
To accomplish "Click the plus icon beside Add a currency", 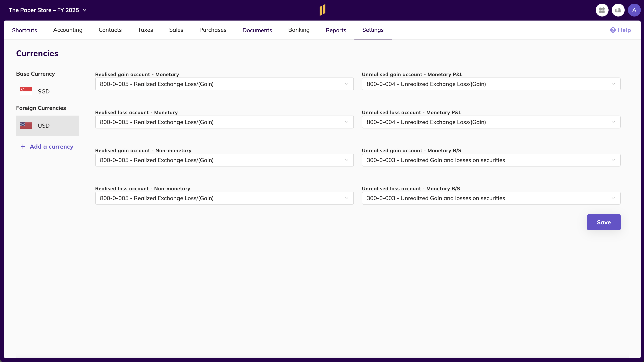I will click(x=23, y=147).
